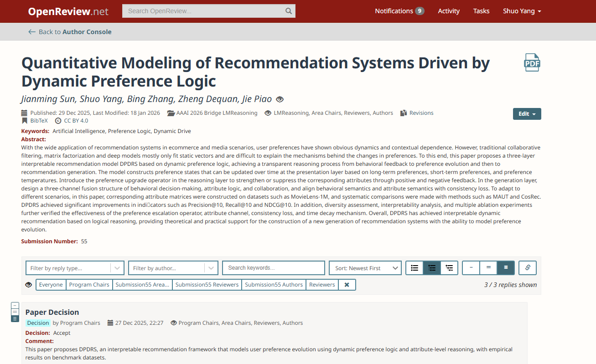Click the Search keywords input field
Image resolution: width=596 pixels, height=364 pixels.
(x=273, y=268)
